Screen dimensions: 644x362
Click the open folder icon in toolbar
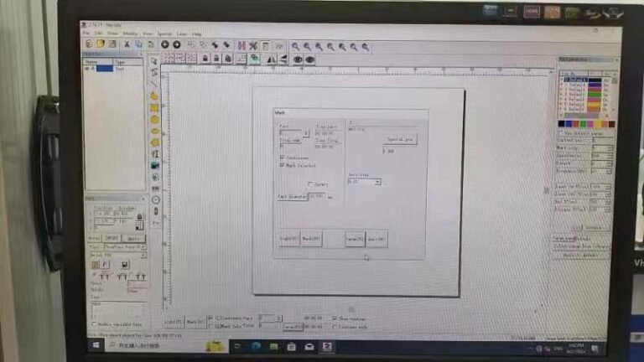coord(101,44)
